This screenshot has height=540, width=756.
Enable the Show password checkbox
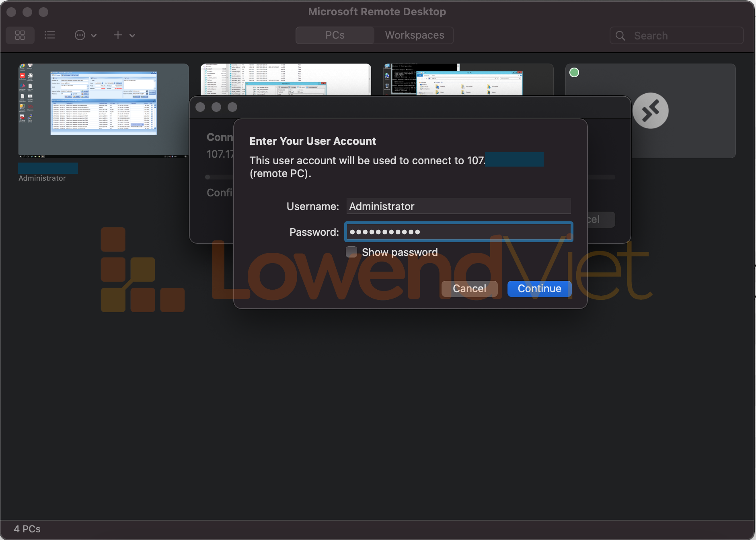pos(351,252)
